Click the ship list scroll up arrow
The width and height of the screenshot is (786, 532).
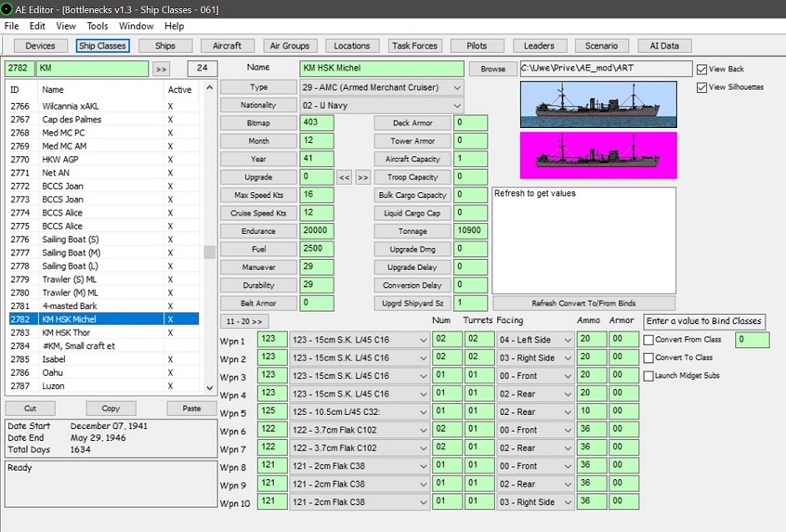[x=210, y=88]
